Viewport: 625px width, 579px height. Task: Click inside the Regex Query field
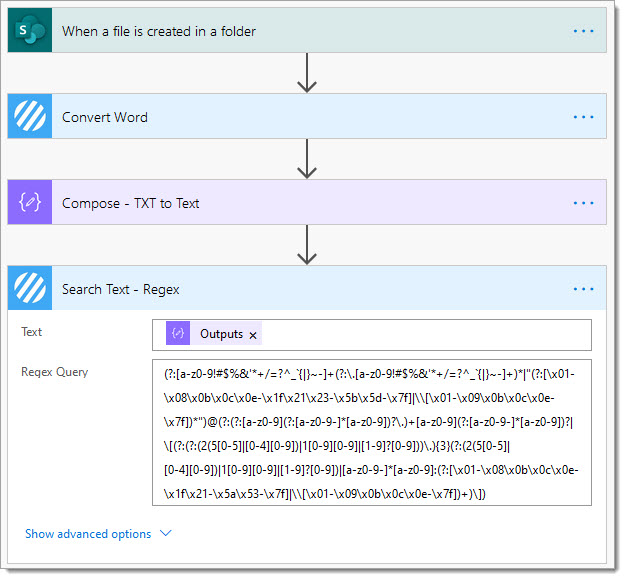(x=371, y=432)
